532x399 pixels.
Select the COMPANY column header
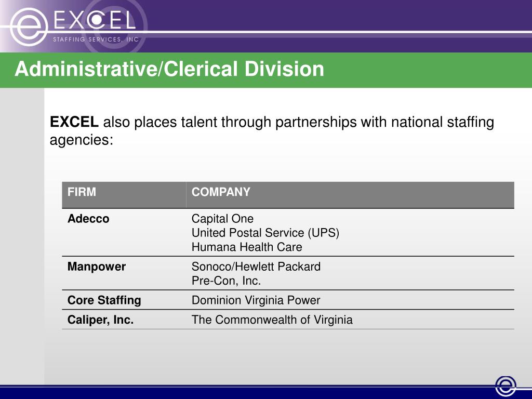click(221, 192)
